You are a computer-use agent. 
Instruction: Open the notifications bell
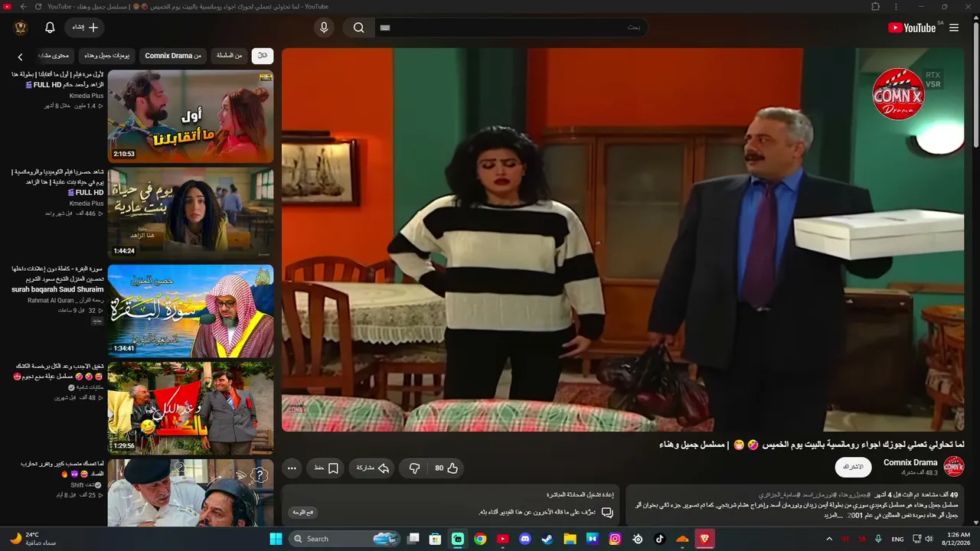click(x=50, y=28)
